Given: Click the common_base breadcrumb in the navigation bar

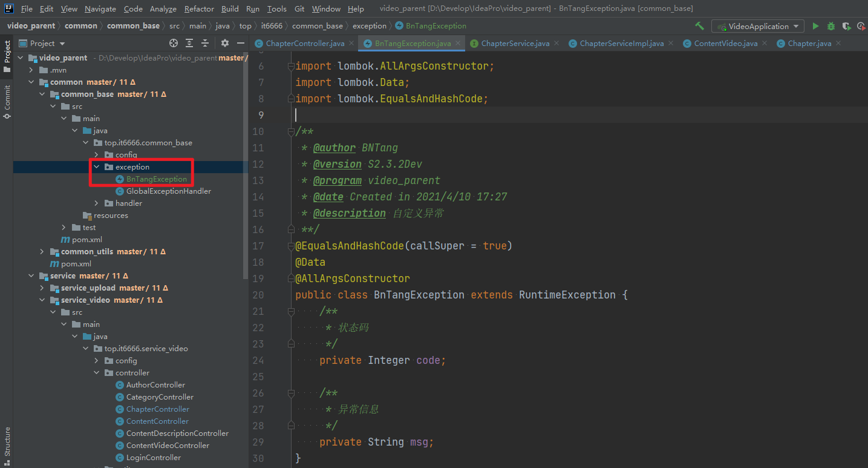Looking at the screenshot, I should tap(133, 25).
